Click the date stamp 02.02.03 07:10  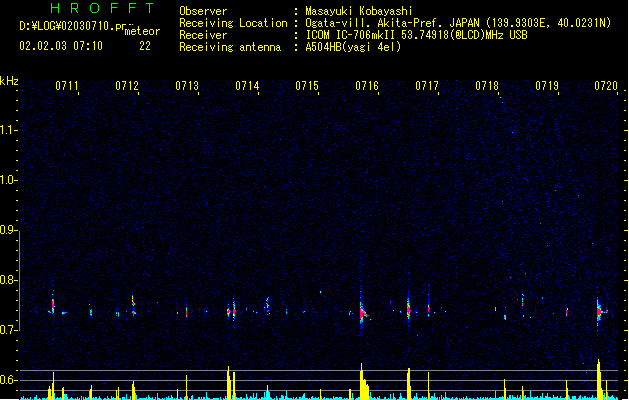(61, 46)
